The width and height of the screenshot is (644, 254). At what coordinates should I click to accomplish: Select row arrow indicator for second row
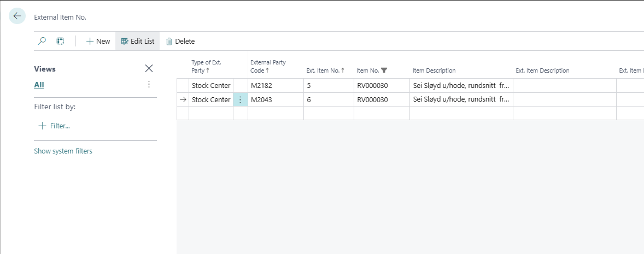coord(183,100)
